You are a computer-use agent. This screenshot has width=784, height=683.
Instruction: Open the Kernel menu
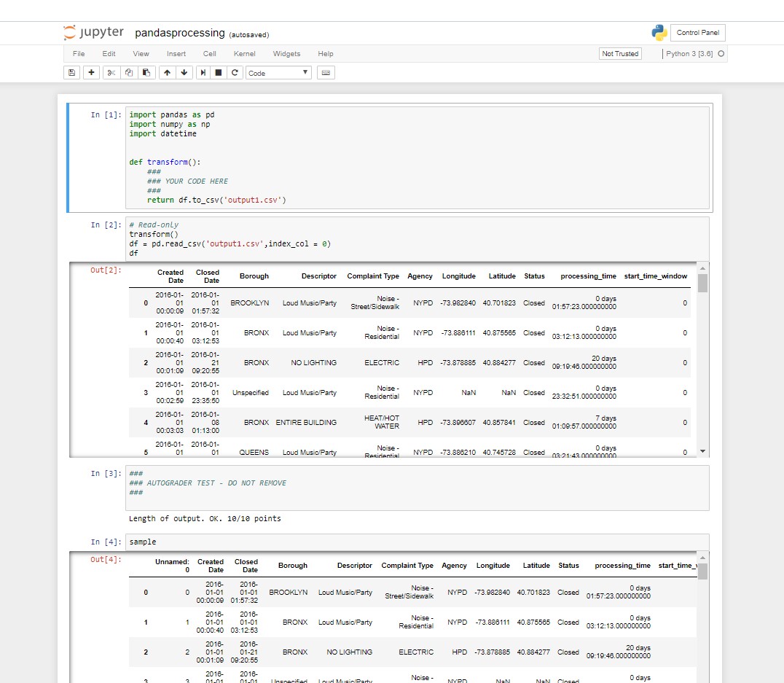[244, 53]
